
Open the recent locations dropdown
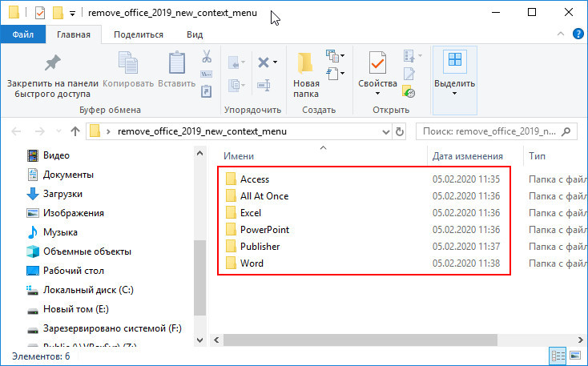pos(58,131)
